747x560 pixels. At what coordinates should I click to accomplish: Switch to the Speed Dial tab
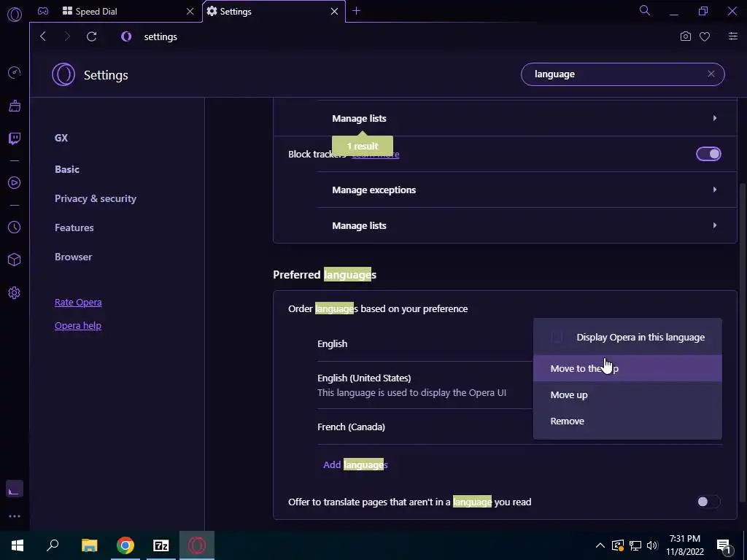coord(116,11)
